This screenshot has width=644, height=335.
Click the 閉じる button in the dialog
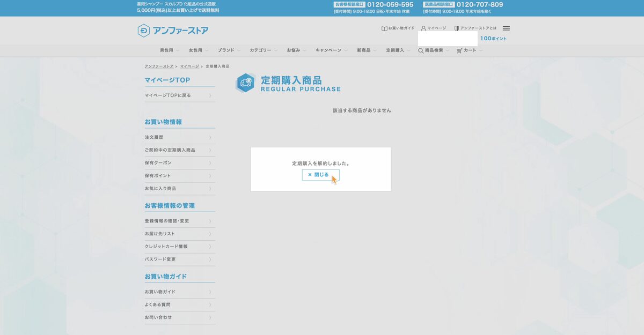[x=320, y=174]
